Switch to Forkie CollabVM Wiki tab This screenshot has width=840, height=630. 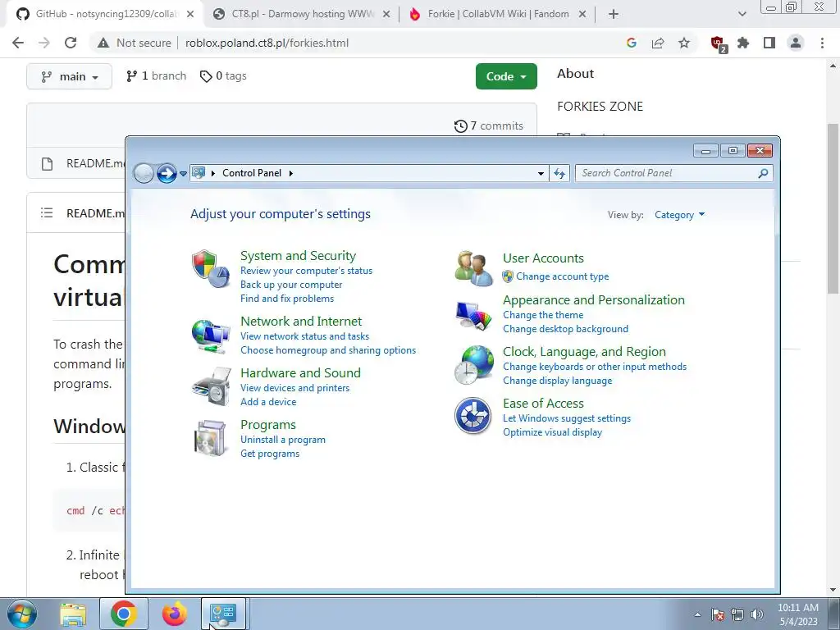[496, 14]
